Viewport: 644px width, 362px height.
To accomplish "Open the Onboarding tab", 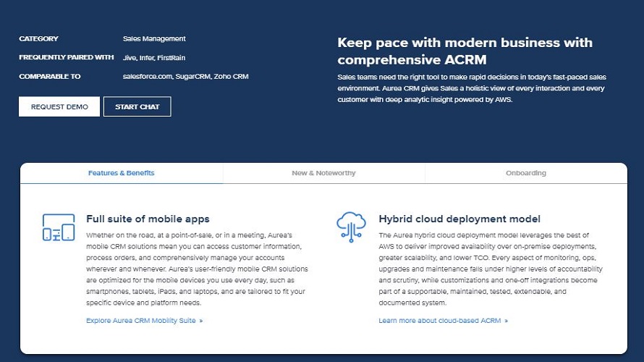I will [526, 173].
